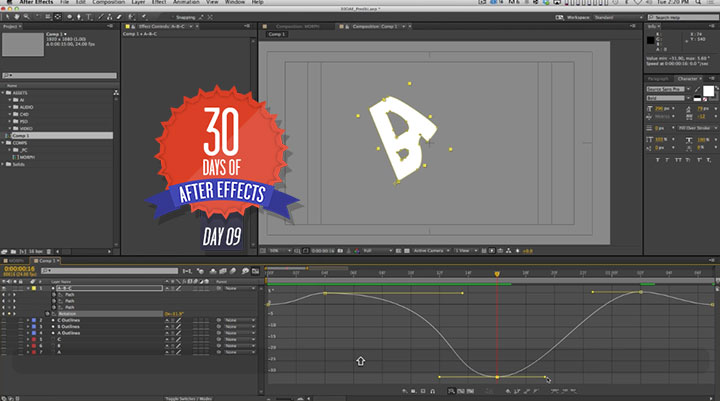720x401 pixels.
Task: Click the yellow label color of layer 1
Action: (x=34, y=288)
